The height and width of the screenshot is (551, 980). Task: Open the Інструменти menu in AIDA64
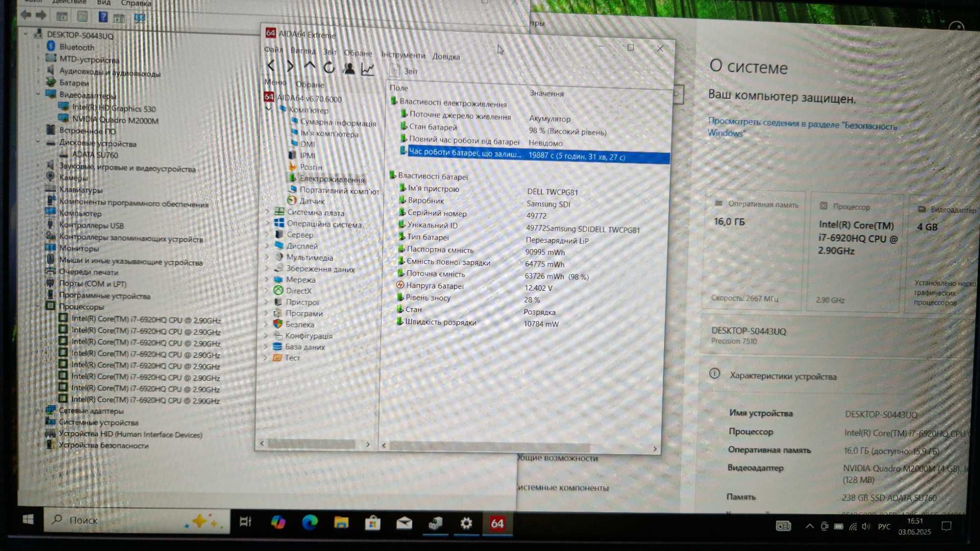pos(403,55)
